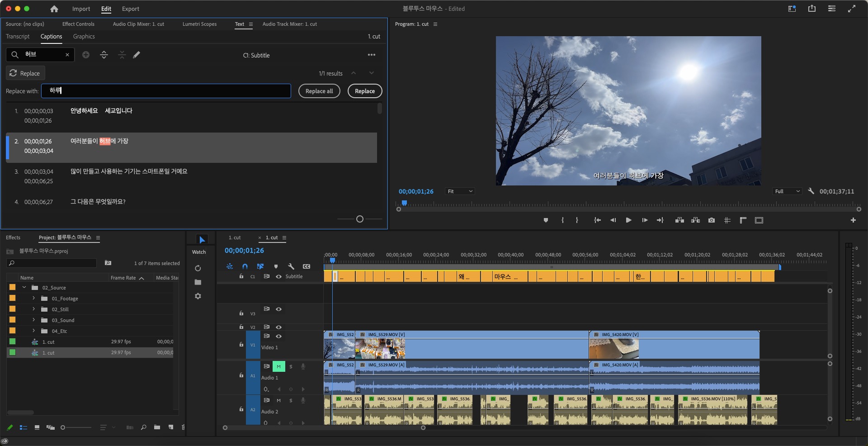Open Program monitor wrench settings
Screen dimensions: 868x446
pyautogui.click(x=811, y=191)
